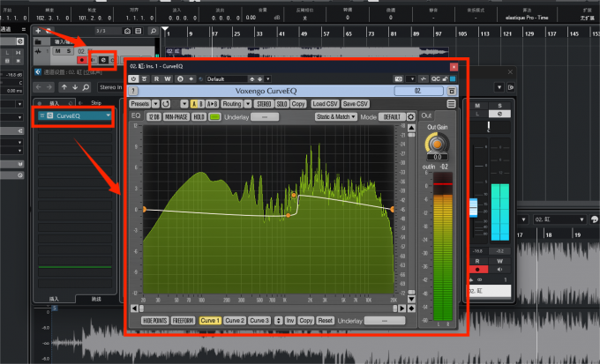This screenshot has height=364, width=600.
Task: Click the diamond zoom reset icon
Action: point(411,308)
